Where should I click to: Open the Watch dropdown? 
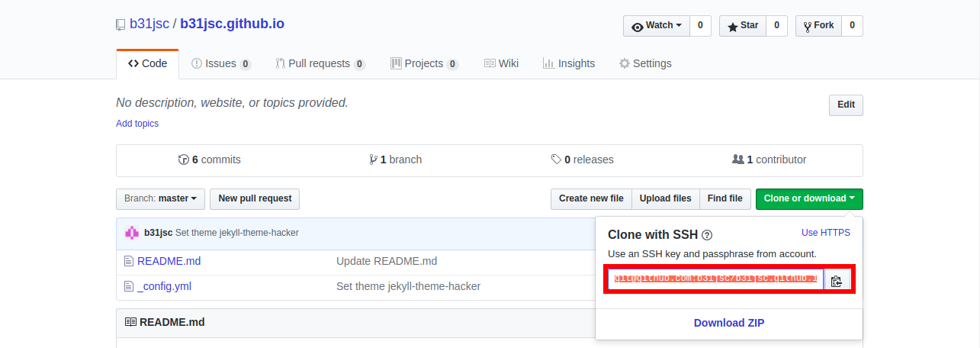point(657,26)
